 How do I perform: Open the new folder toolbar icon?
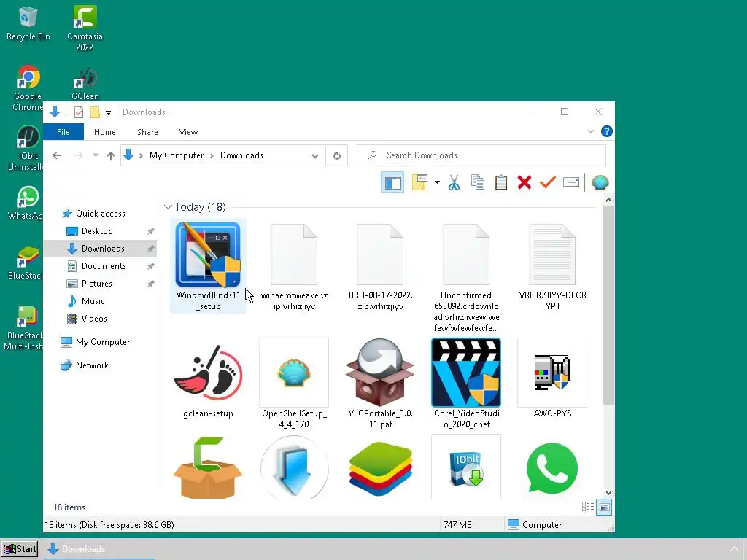click(x=419, y=182)
